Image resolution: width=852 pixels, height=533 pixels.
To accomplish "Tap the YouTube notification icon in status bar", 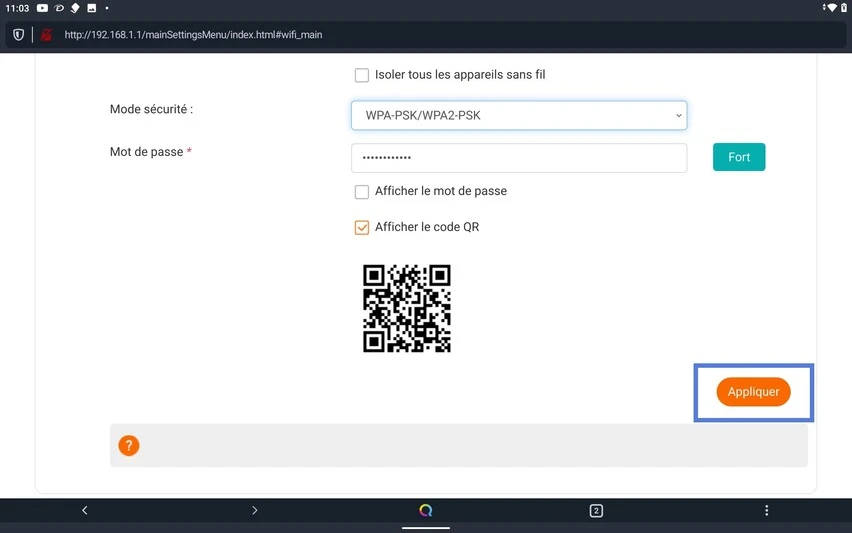I will pos(42,8).
